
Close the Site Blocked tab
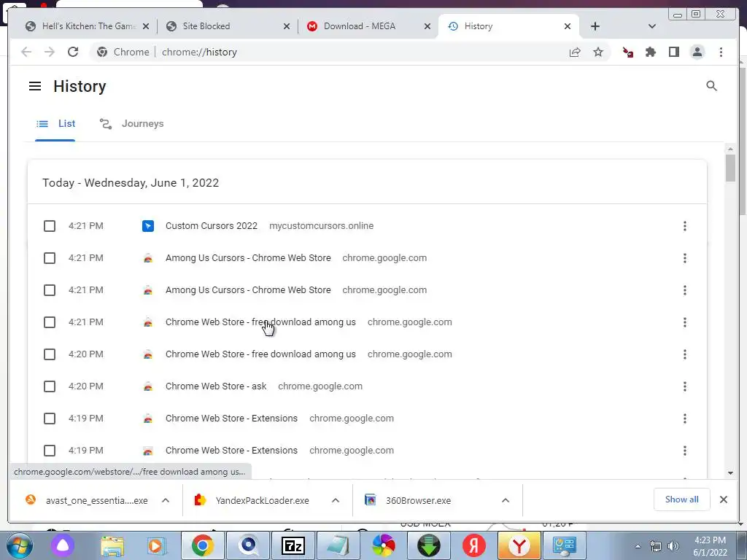286,27
